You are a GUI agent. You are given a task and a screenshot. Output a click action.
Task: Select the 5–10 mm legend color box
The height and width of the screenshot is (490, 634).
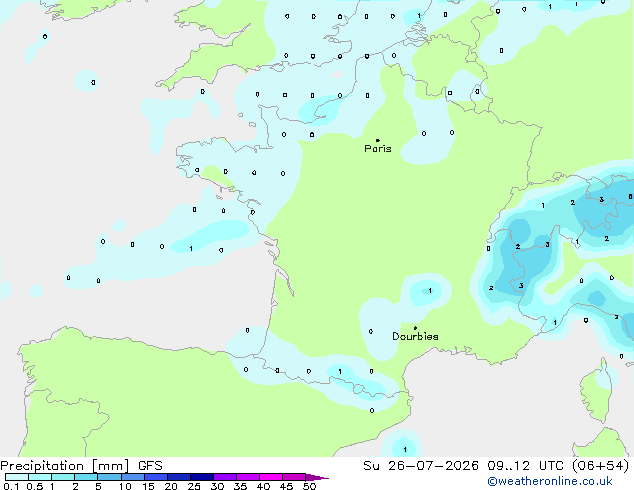point(109,477)
